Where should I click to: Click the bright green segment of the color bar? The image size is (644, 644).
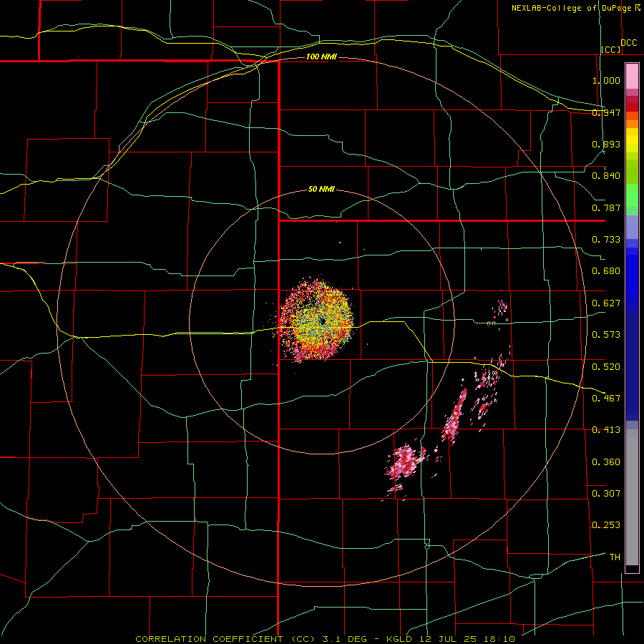point(632,195)
